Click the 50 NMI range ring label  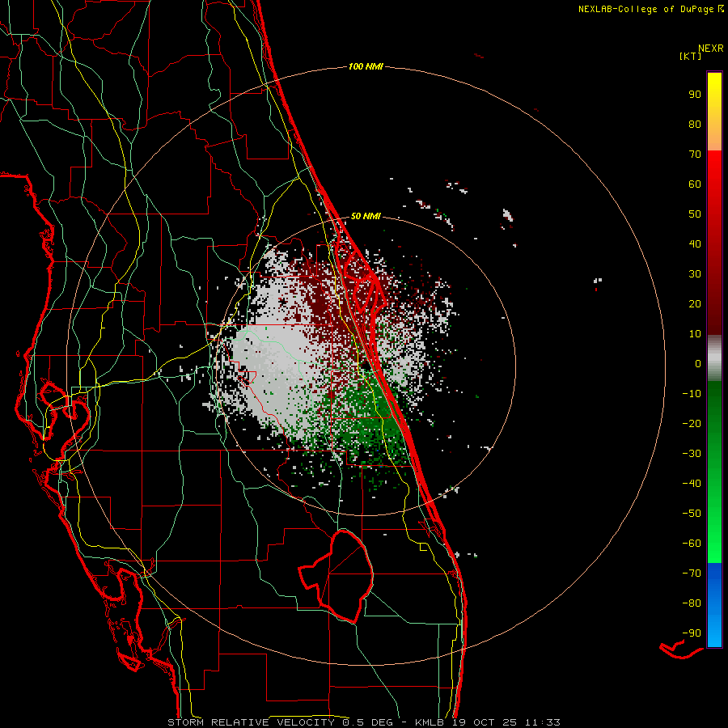366,216
